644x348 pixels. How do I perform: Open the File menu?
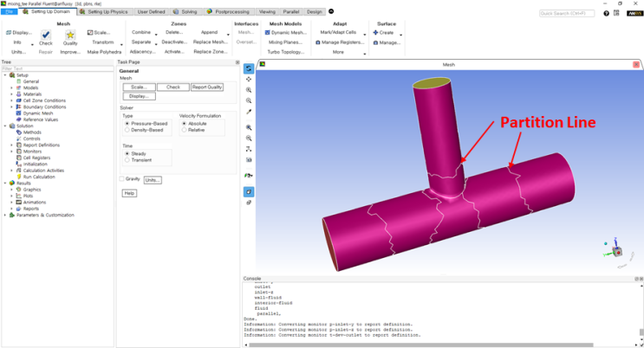point(9,11)
